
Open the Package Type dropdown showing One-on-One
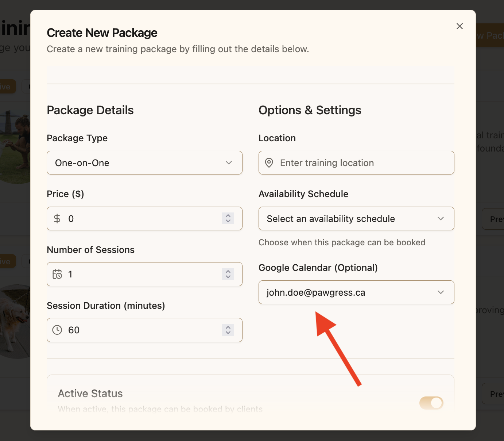click(144, 163)
